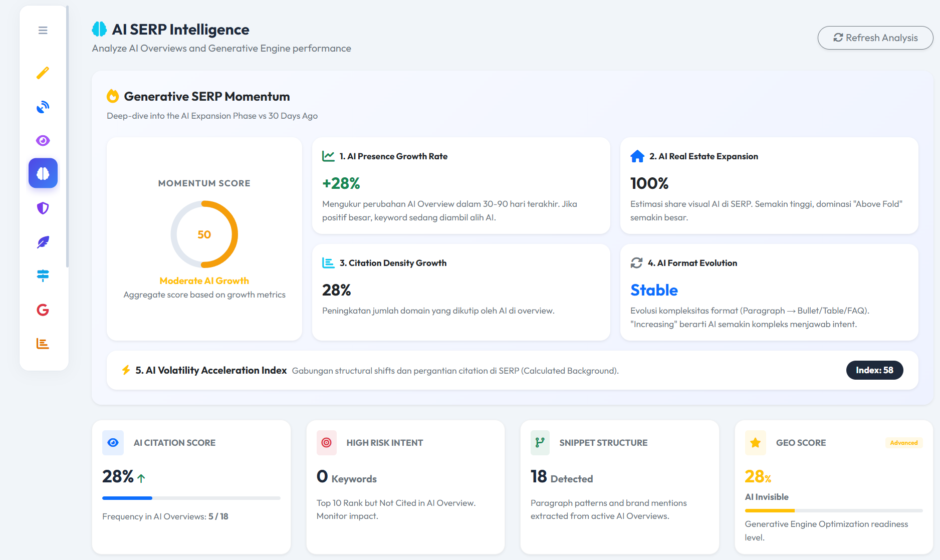
Task: Open the red Google G sidebar item
Action: [x=43, y=310]
